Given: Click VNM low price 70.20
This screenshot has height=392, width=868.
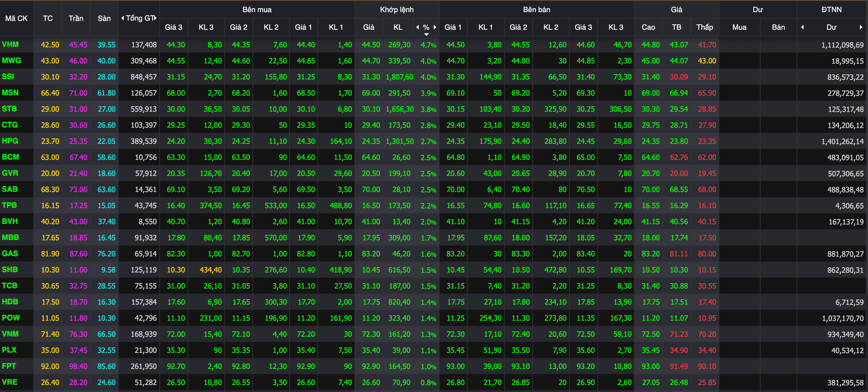Looking at the screenshot, I should (x=707, y=334).
